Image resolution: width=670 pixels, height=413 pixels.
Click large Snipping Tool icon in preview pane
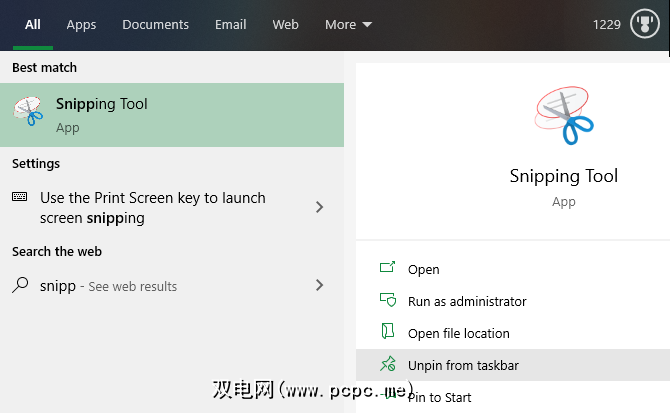pos(564,115)
